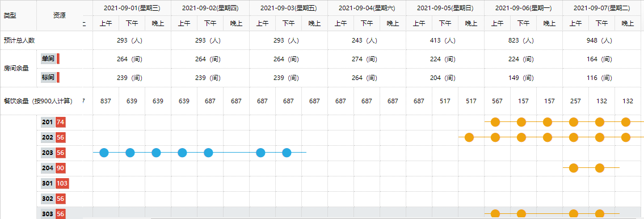The width and height of the screenshot is (644, 219).
Task: Click room 202's orange dot on 09-06 上午
Action: (495, 137)
